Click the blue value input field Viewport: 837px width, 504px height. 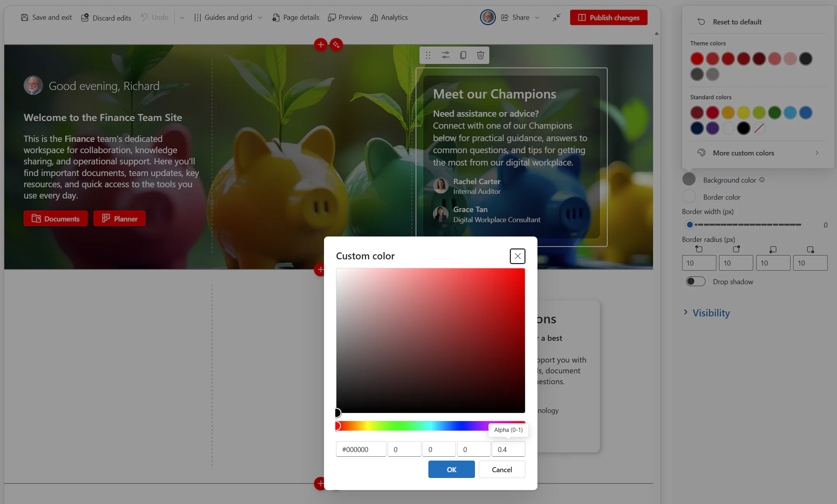[x=474, y=449]
